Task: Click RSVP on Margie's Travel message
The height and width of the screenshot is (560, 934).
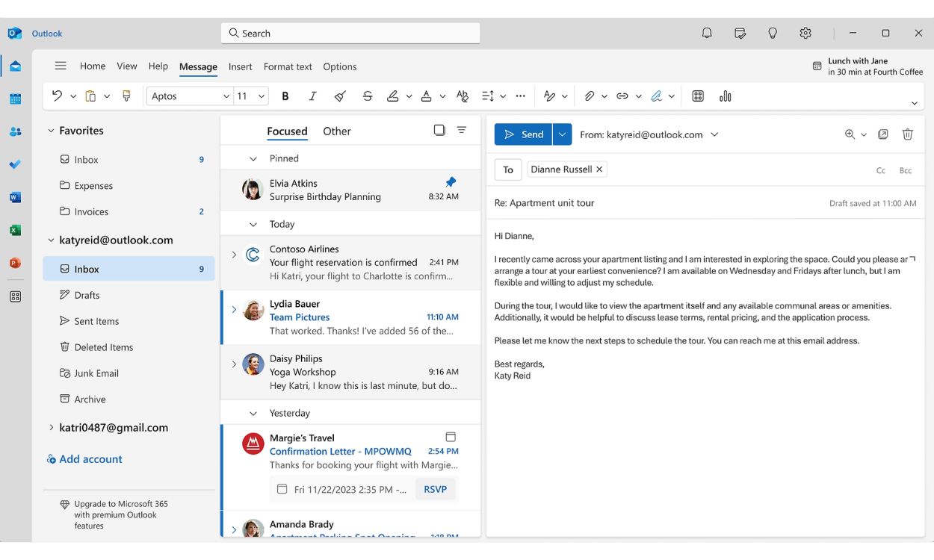Action: point(435,490)
